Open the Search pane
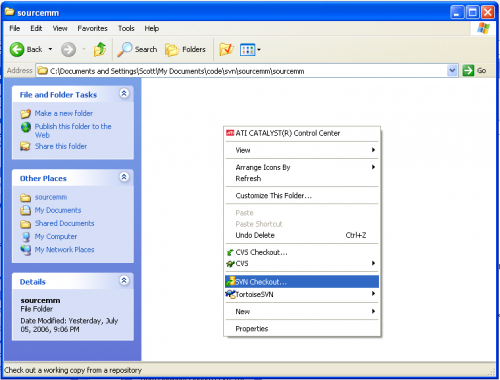The width and height of the screenshot is (500, 380). tap(137, 49)
